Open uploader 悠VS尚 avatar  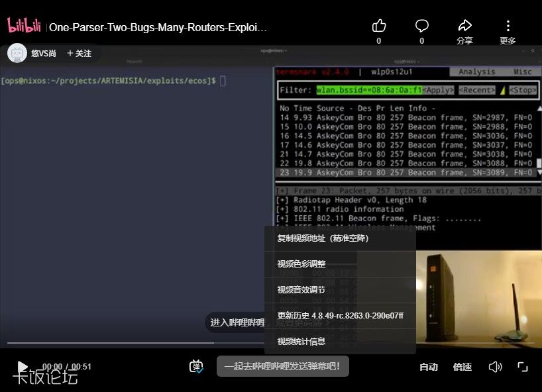tap(17, 53)
